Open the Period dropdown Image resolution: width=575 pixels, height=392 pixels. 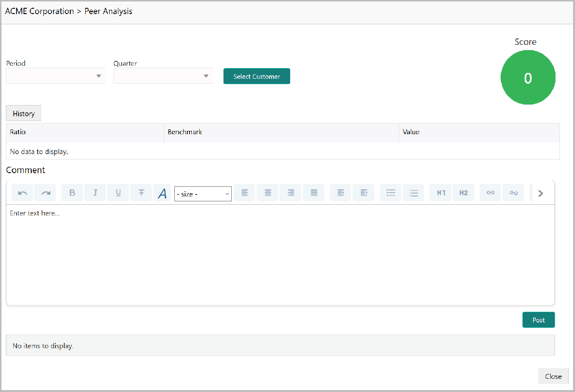pyautogui.click(x=56, y=76)
